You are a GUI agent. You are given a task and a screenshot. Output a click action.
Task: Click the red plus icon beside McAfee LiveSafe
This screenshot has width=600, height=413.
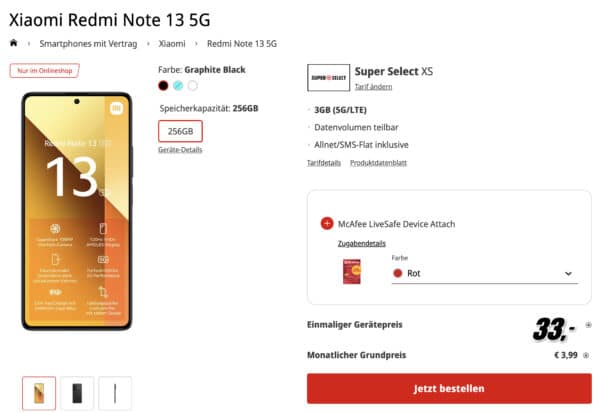(x=327, y=224)
